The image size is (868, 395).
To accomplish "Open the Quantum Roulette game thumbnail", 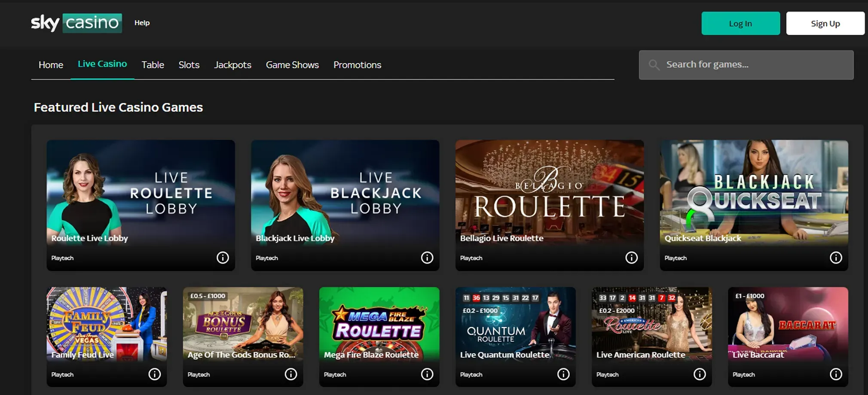I will (515, 324).
